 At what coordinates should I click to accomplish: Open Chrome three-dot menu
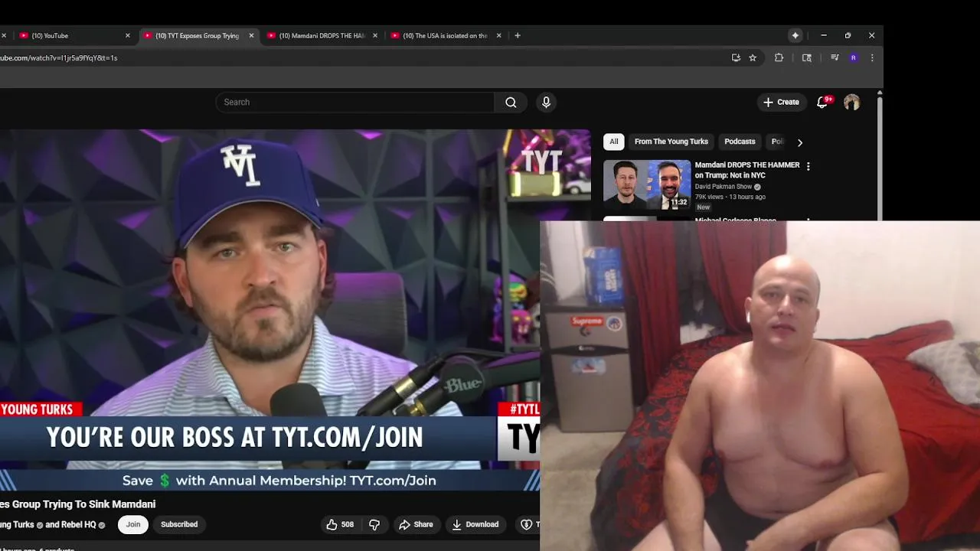point(871,57)
